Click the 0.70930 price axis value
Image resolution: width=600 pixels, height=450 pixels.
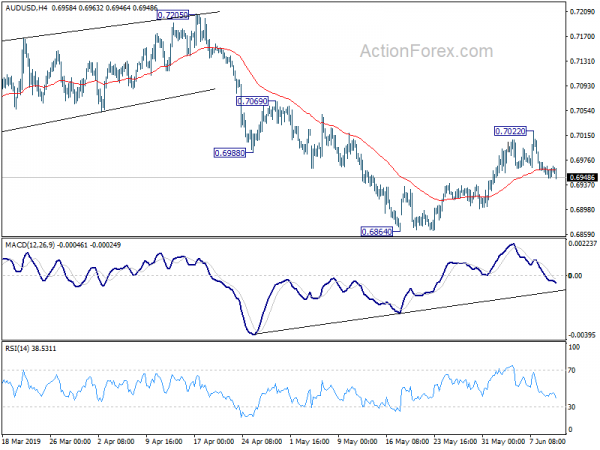[x=582, y=86]
